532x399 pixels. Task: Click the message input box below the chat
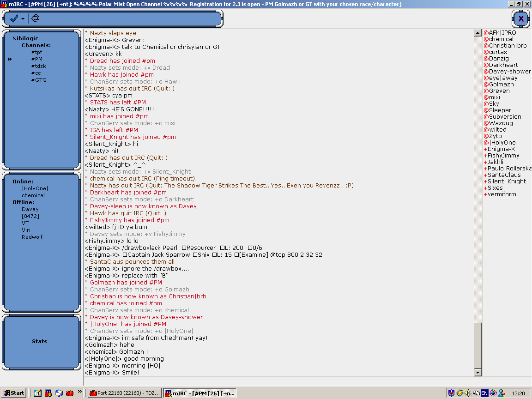click(x=307, y=381)
